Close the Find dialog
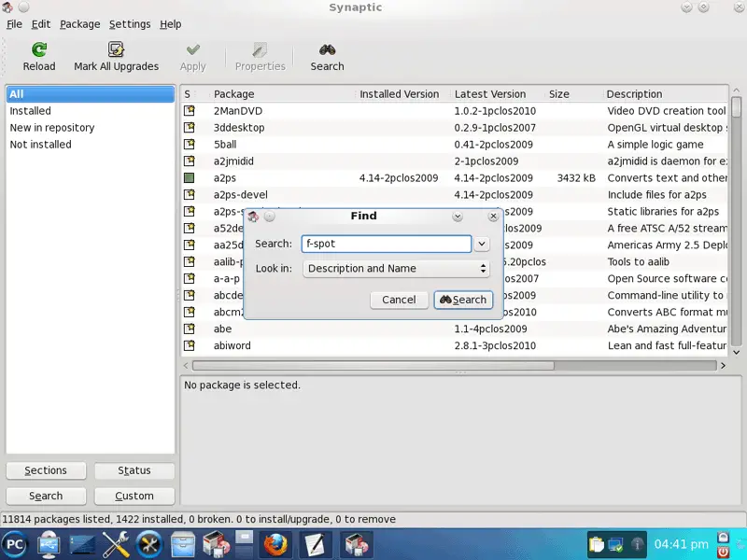 tap(493, 217)
